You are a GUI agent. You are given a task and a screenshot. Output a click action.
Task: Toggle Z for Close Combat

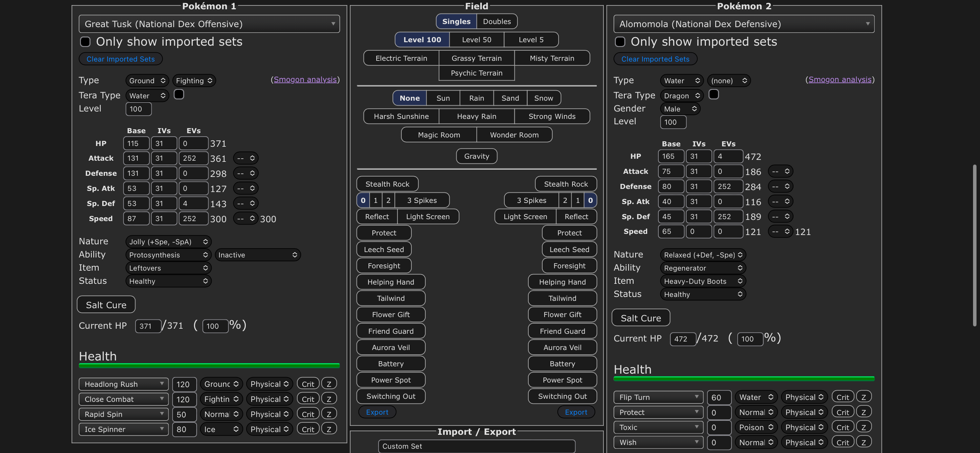click(329, 399)
